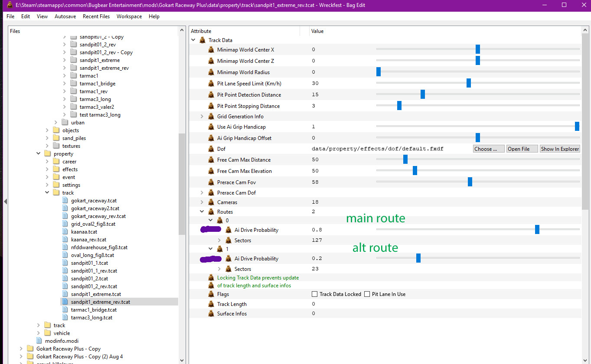
Task: Click the bag icon beside Flags
Action: [x=211, y=294]
